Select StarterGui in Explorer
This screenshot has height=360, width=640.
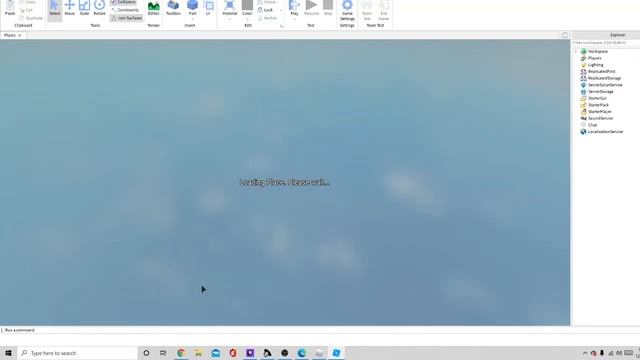pos(597,98)
